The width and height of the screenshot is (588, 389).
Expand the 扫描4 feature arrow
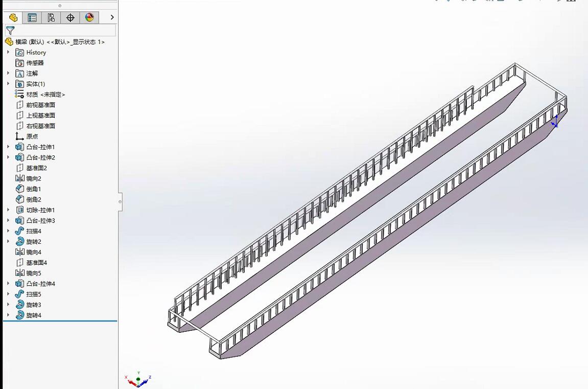(8, 231)
